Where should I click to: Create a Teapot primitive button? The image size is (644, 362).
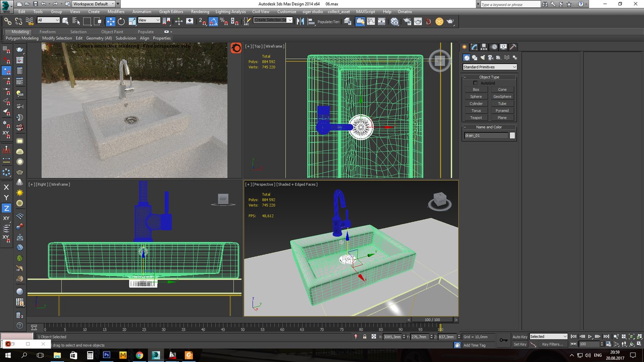pos(476,118)
